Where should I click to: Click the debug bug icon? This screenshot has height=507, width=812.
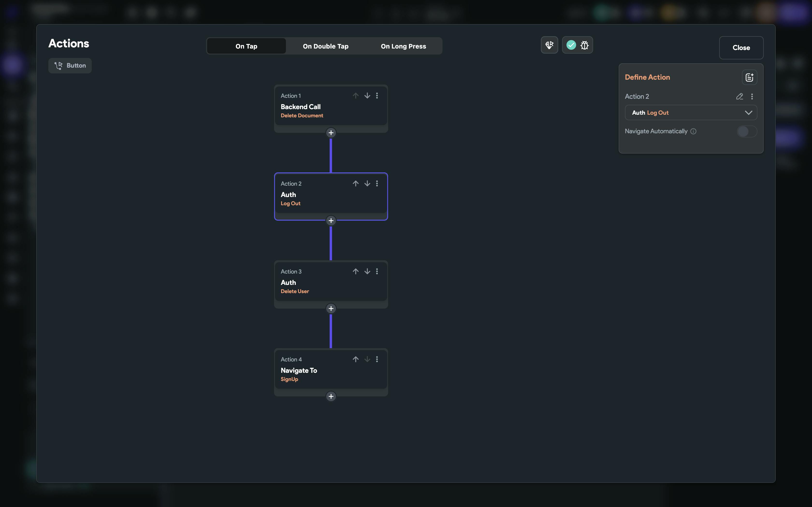coord(585,45)
